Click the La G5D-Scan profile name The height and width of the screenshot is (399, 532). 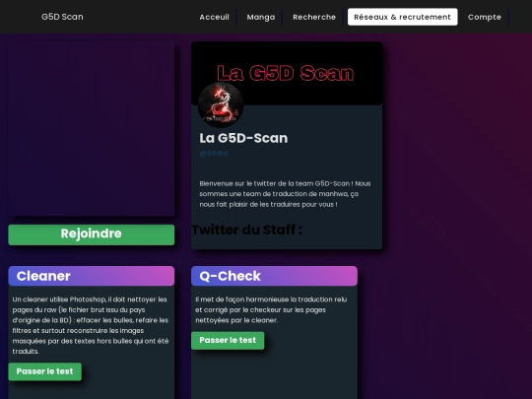tap(243, 138)
